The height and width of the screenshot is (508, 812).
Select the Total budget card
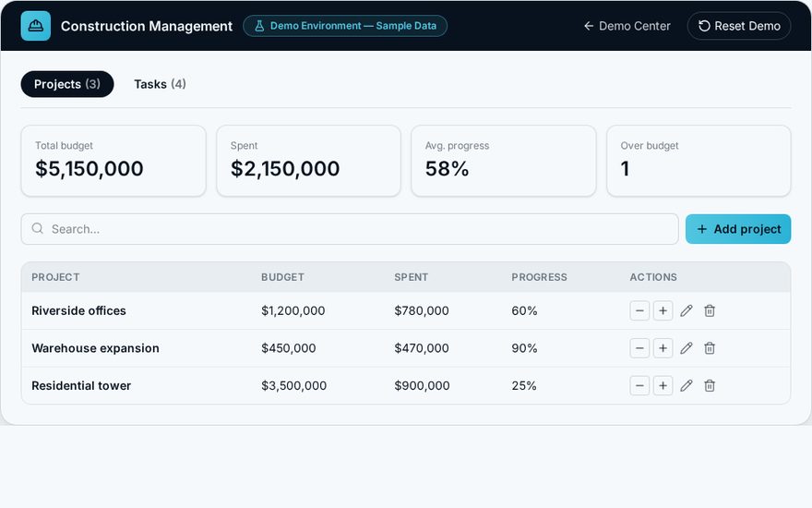click(x=113, y=161)
